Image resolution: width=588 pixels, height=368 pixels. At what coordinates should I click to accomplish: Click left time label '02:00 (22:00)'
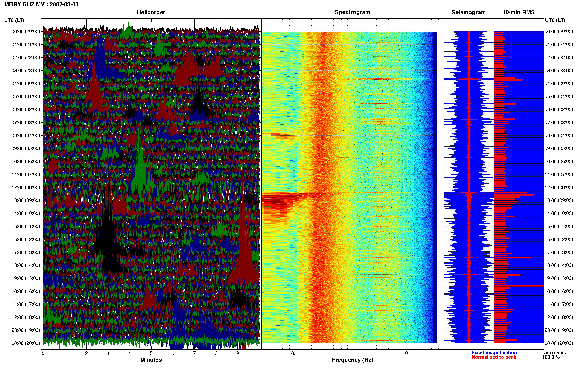coord(26,57)
